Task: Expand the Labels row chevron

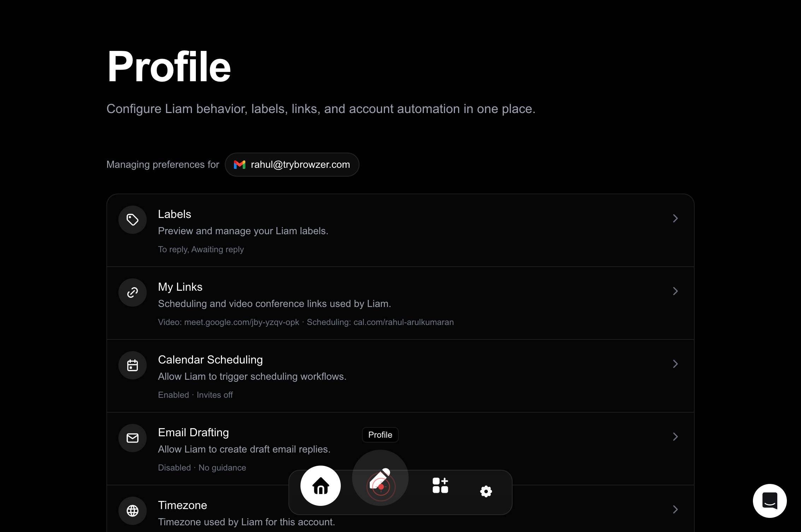Action: (675, 218)
